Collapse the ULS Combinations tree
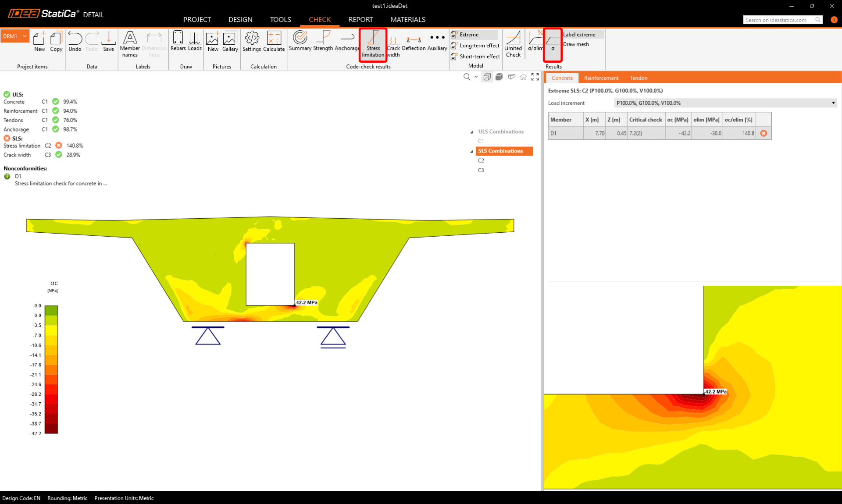The width and height of the screenshot is (842, 504). [x=472, y=132]
